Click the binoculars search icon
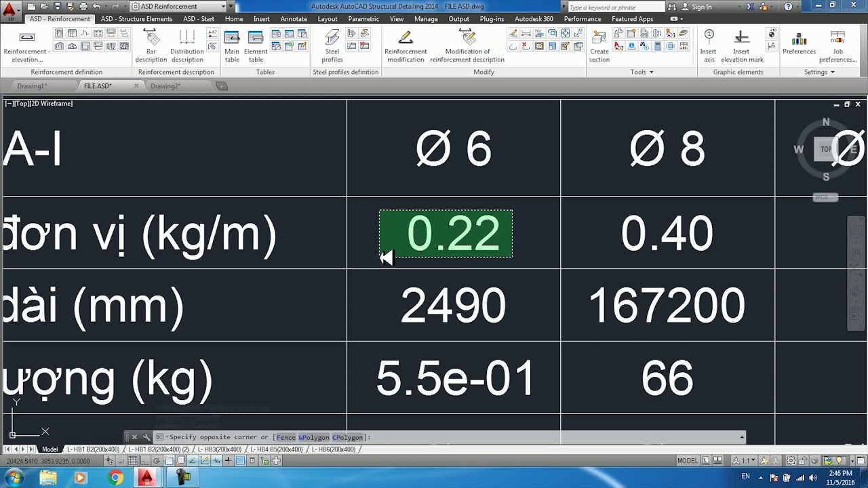868x488 pixels. point(673,7)
